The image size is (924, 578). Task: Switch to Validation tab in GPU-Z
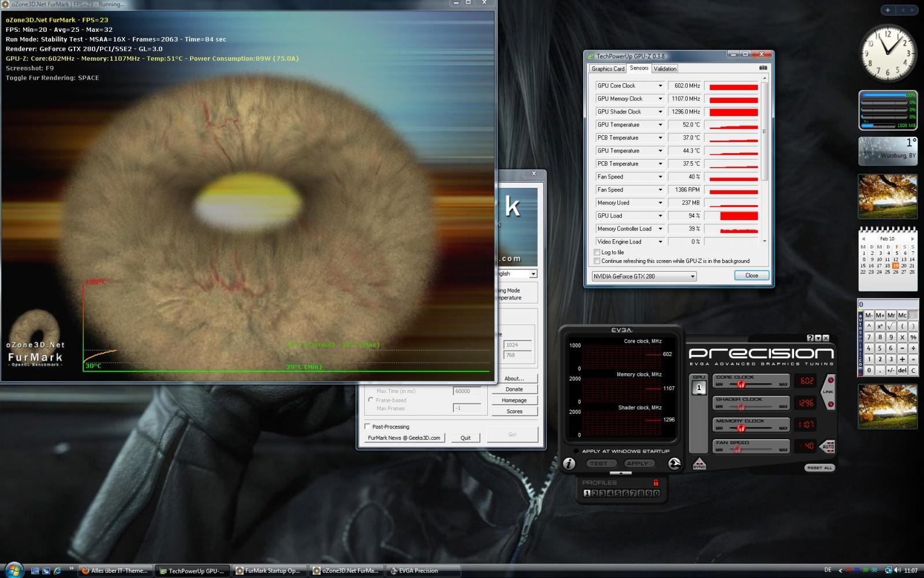point(665,69)
